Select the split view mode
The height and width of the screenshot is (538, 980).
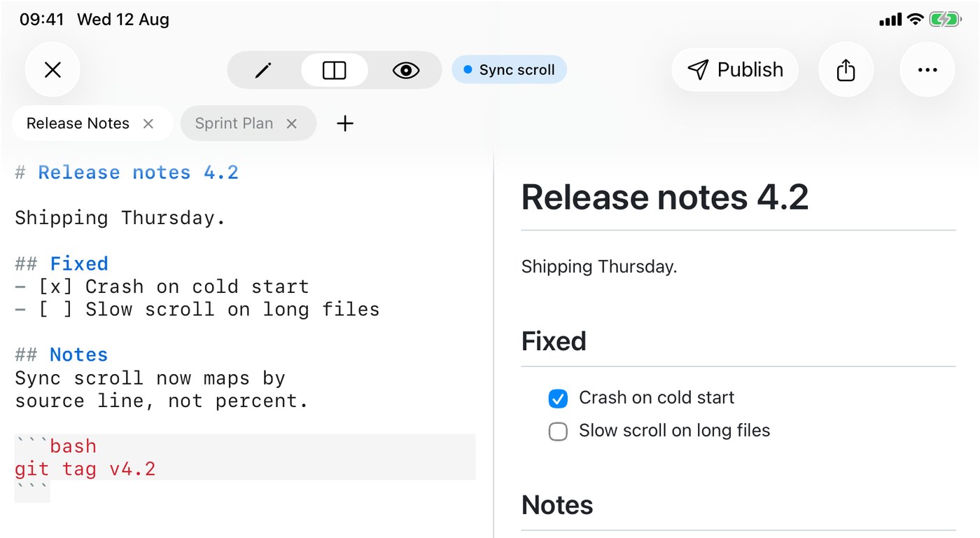(x=335, y=70)
